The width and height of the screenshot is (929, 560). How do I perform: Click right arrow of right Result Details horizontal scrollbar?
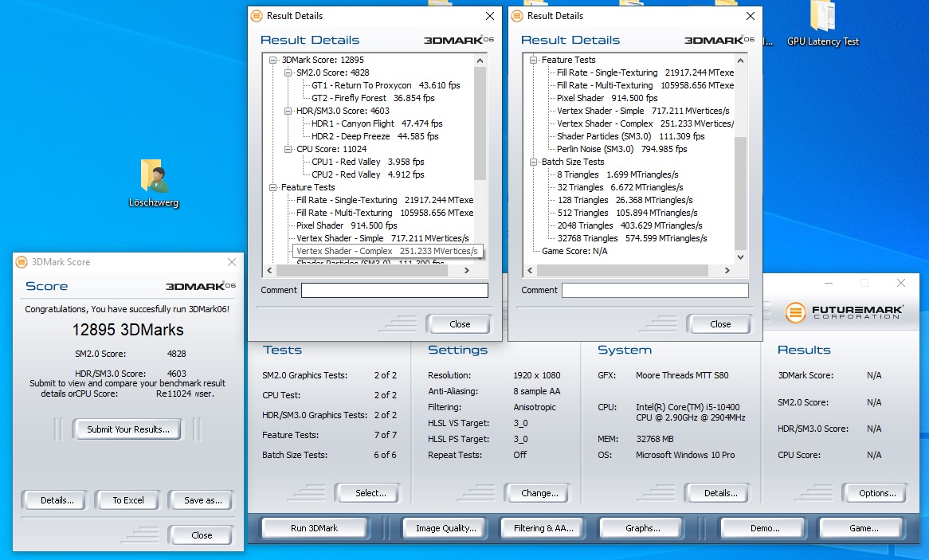click(727, 270)
